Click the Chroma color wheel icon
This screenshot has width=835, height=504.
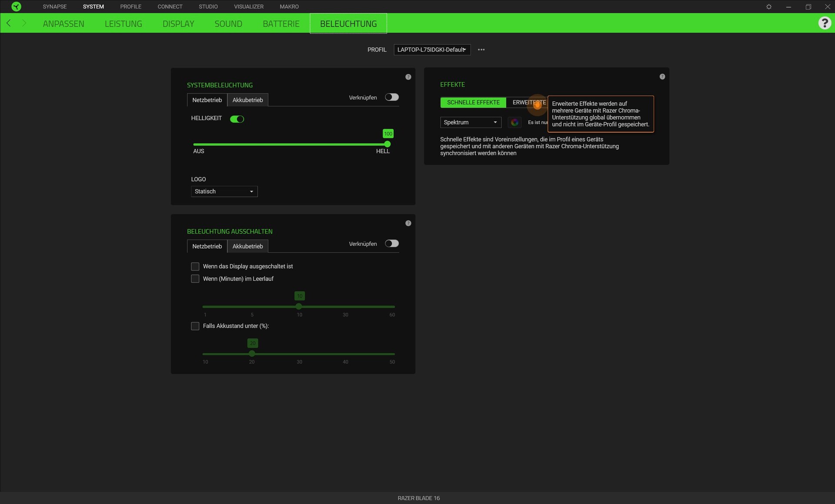(x=514, y=122)
